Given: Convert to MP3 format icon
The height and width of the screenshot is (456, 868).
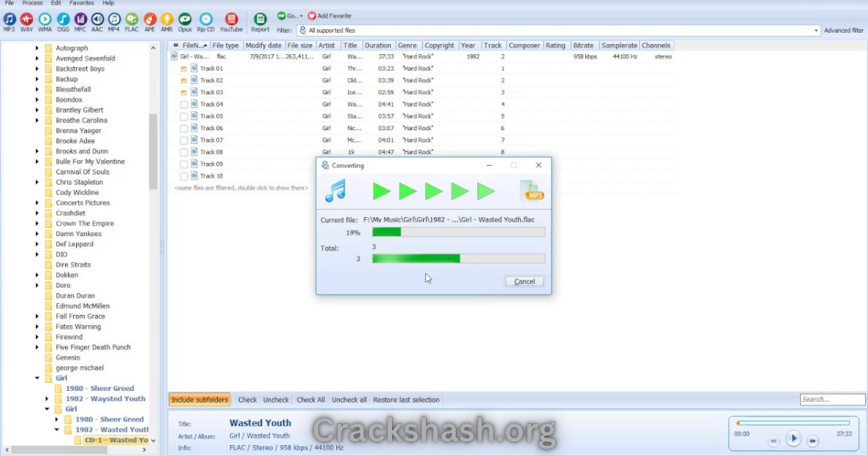Looking at the screenshot, I should pyautogui.click(x=9, y=19).
